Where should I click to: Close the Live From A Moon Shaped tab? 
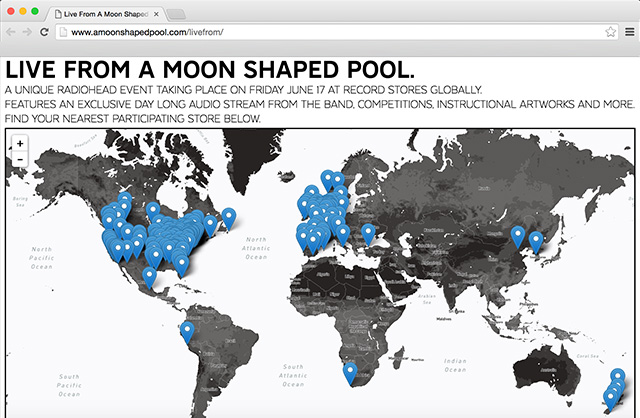tap(156, 12)
